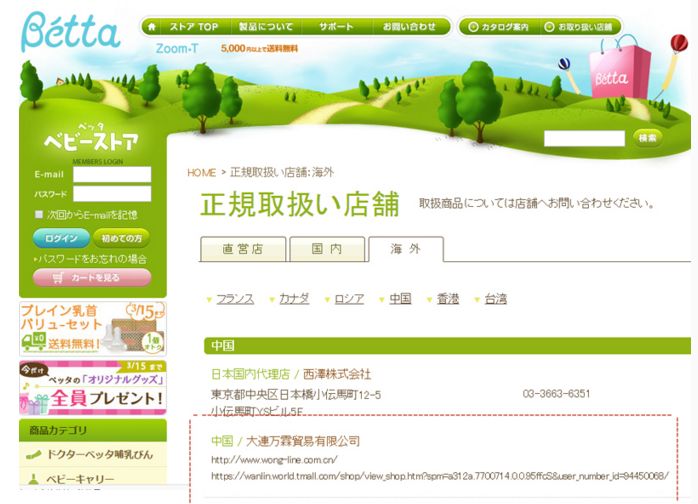Open 製品について in the navigation bar

(x=266, y=27)
